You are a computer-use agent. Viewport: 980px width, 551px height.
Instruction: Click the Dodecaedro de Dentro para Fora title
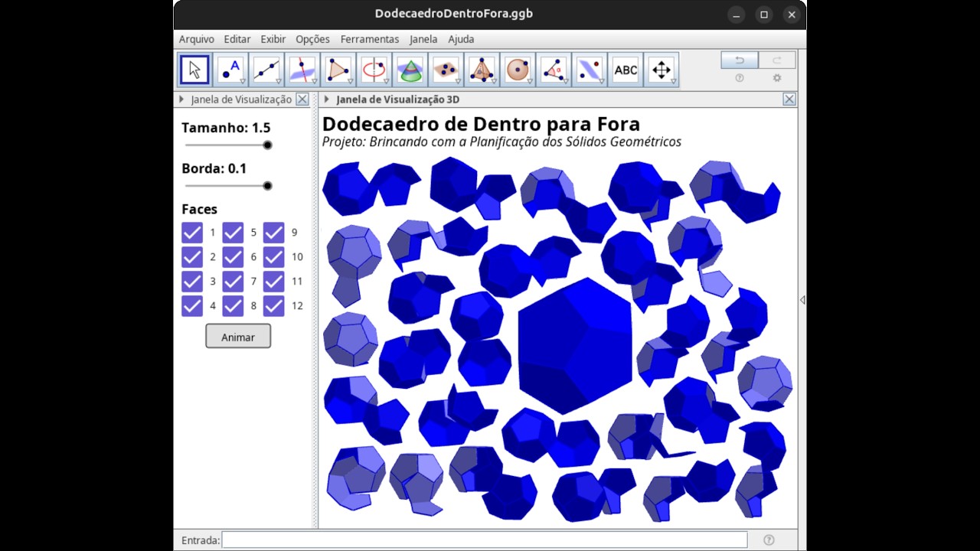[481, 124]
